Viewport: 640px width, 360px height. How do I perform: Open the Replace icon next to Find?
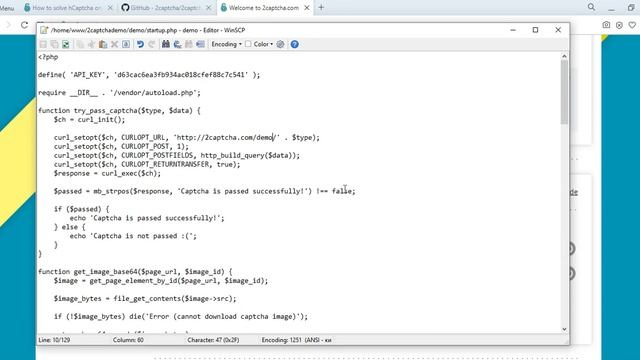click(x=177, y=44)
